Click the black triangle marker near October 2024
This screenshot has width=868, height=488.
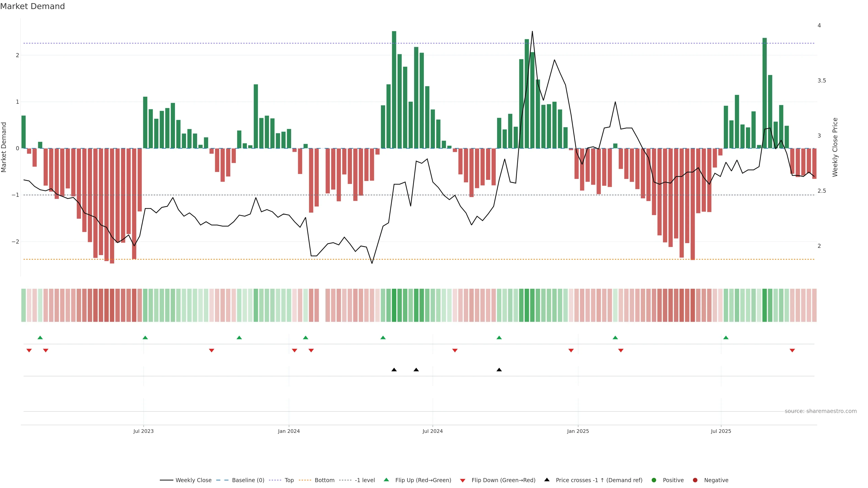[x=499, y=370]
